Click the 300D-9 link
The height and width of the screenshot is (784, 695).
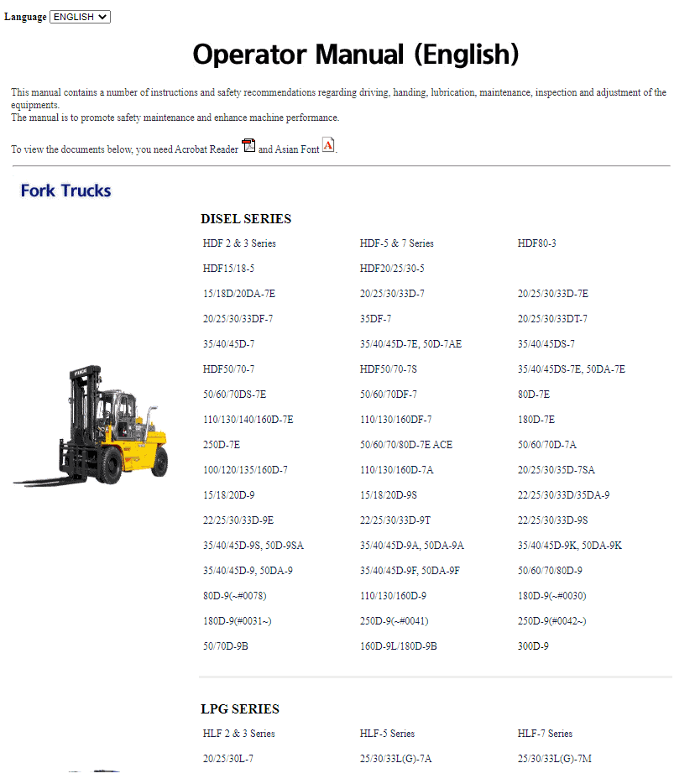(x=533, y=646)
